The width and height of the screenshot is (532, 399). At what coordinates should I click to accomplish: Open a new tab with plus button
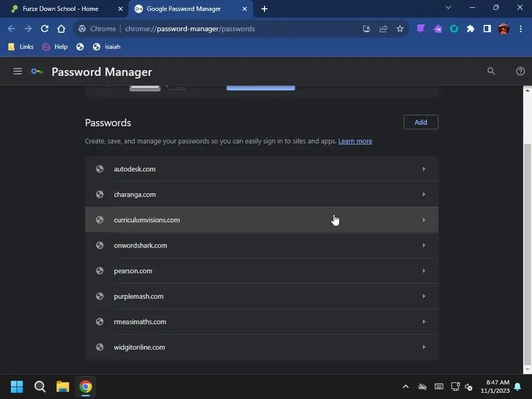click(x=264, y=9)
